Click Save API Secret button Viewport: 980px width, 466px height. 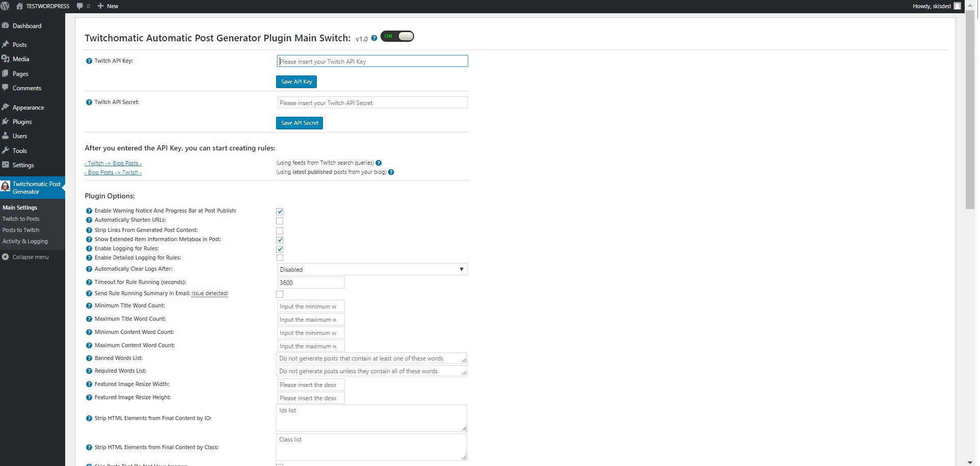coord(300,123)
